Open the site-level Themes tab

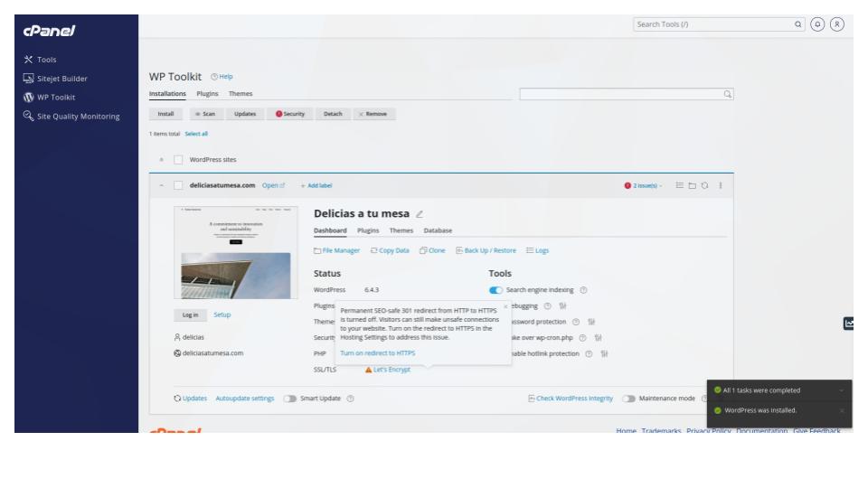tap(401, 230)
